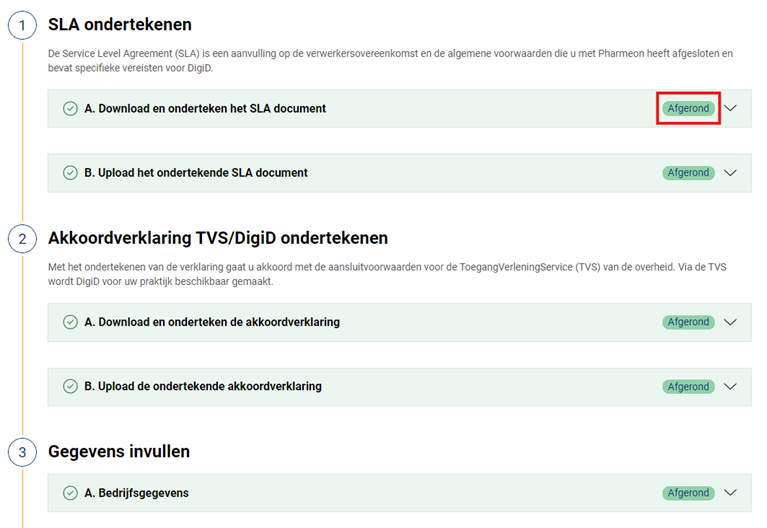Click Afgerond badge on Bedrijfsgegevens row
Image resolution: width=767 pixels, height=528 pixels.
[x=688, y=493]
